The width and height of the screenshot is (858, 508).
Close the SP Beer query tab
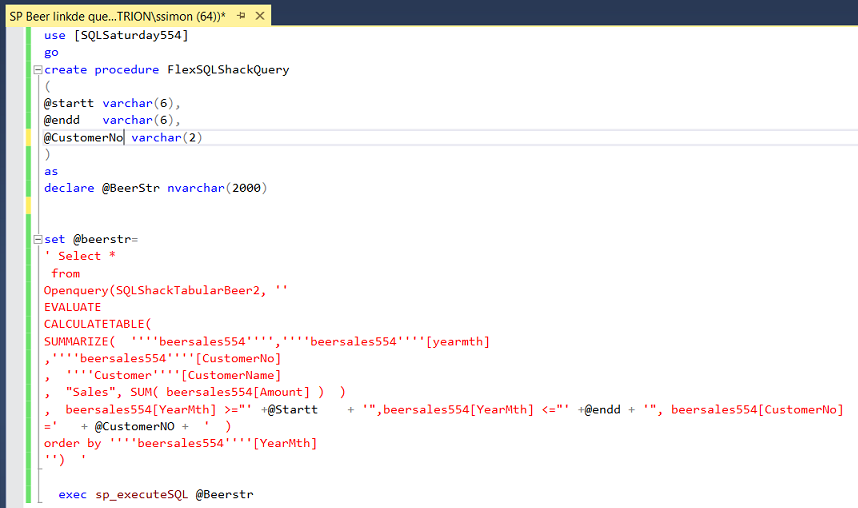coord(260,16)
